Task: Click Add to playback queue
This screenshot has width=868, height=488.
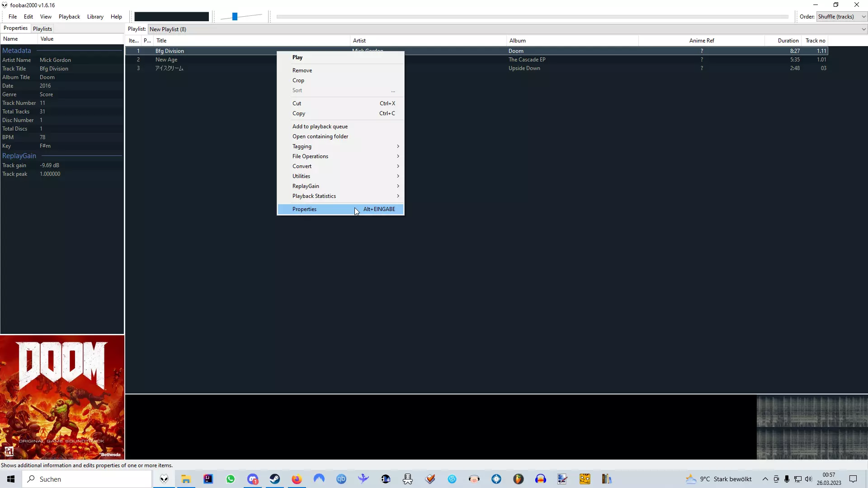Action: [x=320, y=127]
